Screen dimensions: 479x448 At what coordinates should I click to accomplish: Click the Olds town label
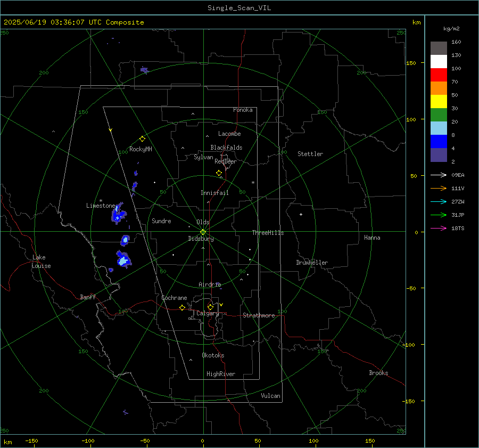203,222
